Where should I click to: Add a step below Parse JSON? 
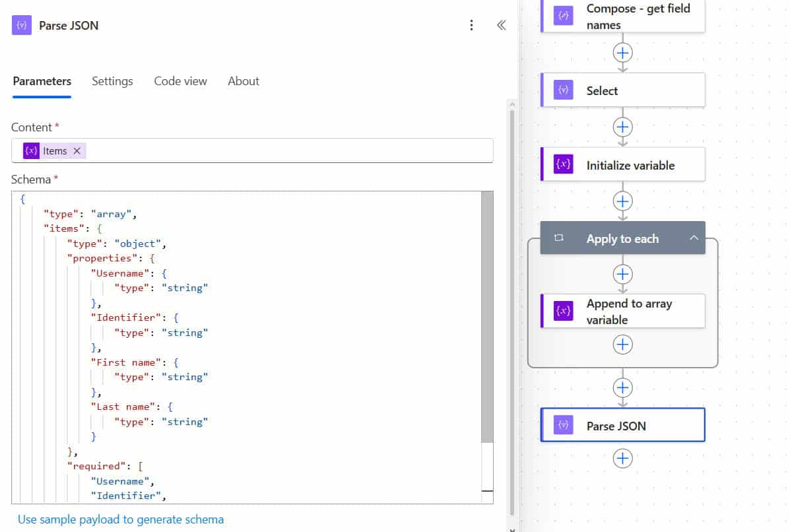(x=623, y=459)
